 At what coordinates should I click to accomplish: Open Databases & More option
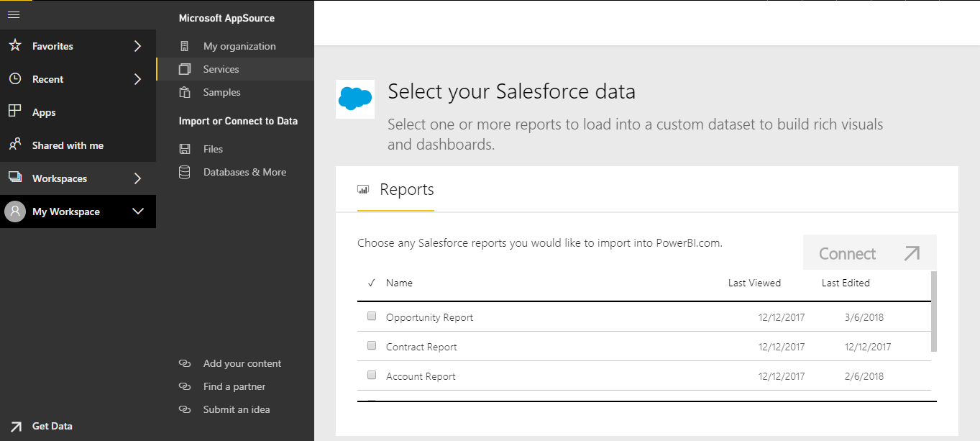coord(244,172)
